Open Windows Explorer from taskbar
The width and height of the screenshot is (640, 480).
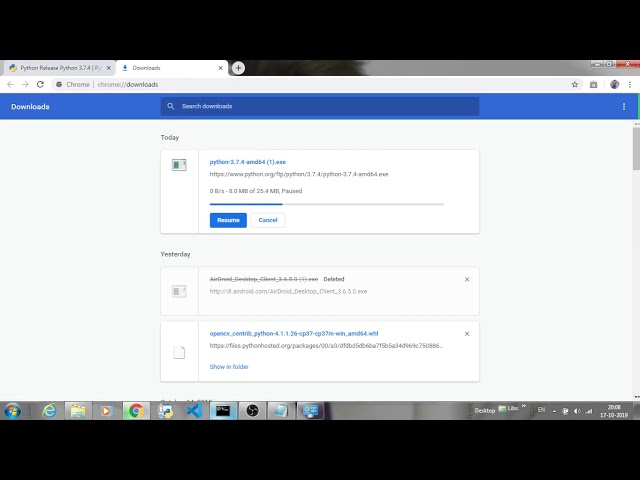78,411
